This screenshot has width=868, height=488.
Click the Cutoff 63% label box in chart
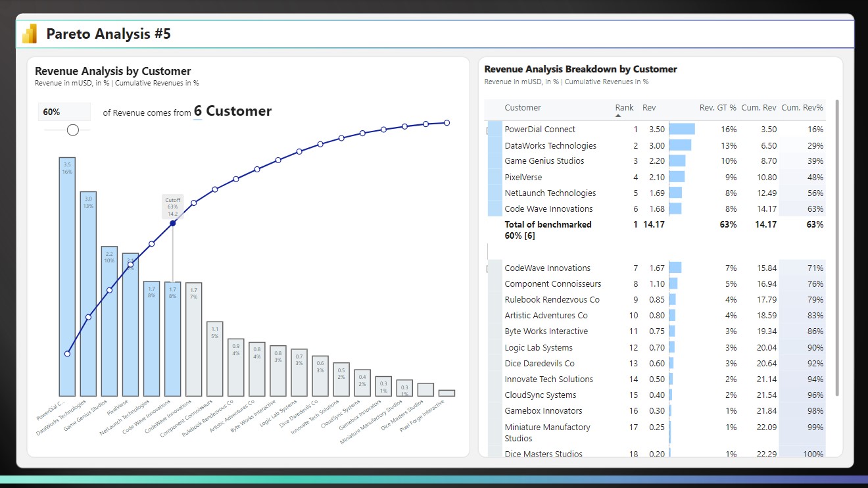coord(172,207)
